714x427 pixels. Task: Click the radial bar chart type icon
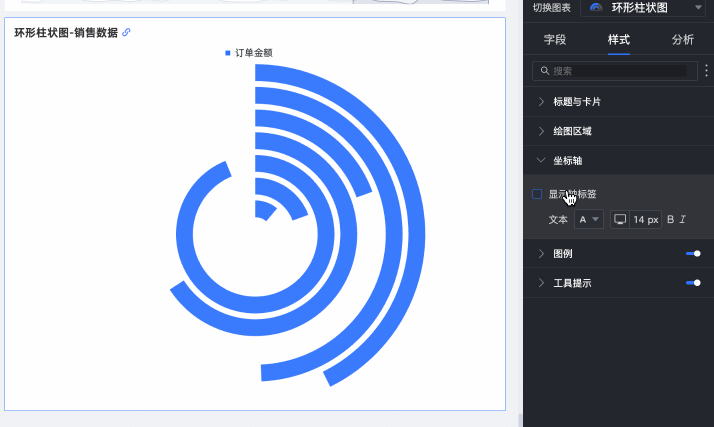click(596, 7)
